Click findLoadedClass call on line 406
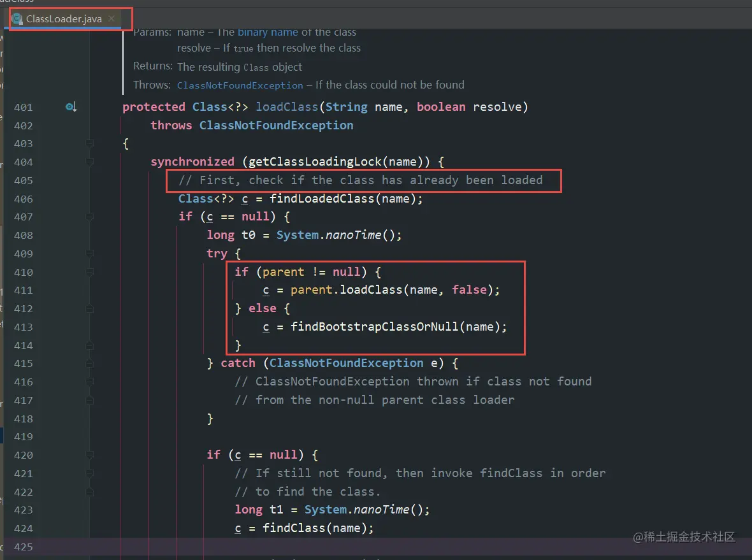 pos(322,199)
